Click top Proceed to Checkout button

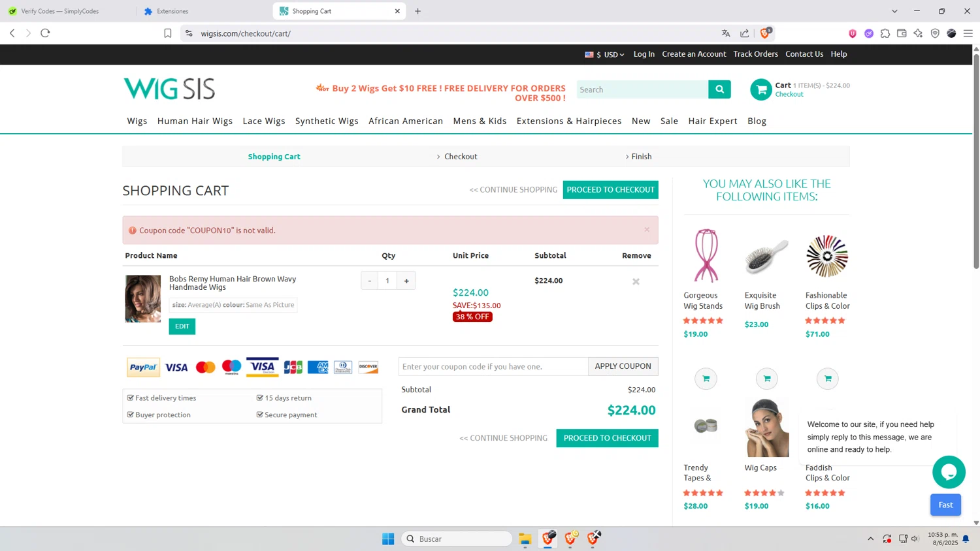coord(610,189)
